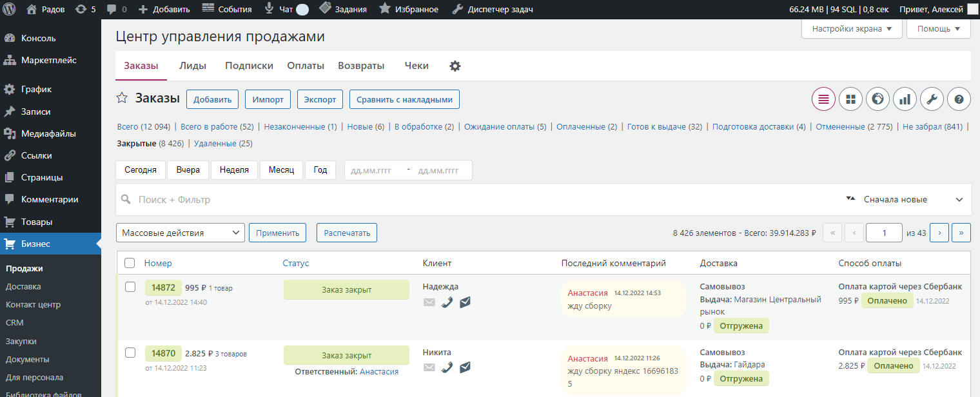Click email icon for client Надежда
Image resolution: width=980 pixels, height=397 pixels.
tap(429, 302)
